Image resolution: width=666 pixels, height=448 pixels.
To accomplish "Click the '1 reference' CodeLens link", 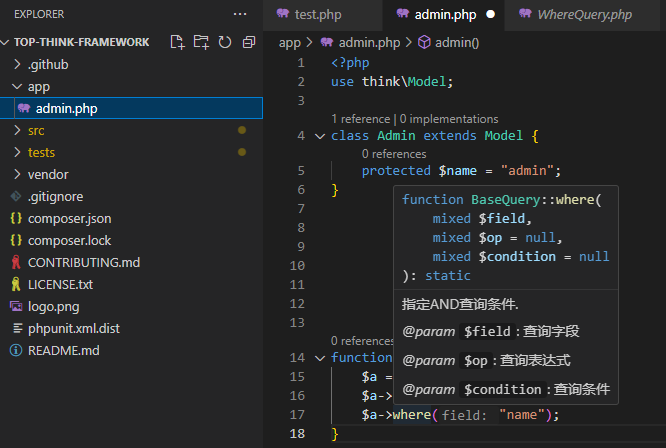I will [x=361, y=119].
